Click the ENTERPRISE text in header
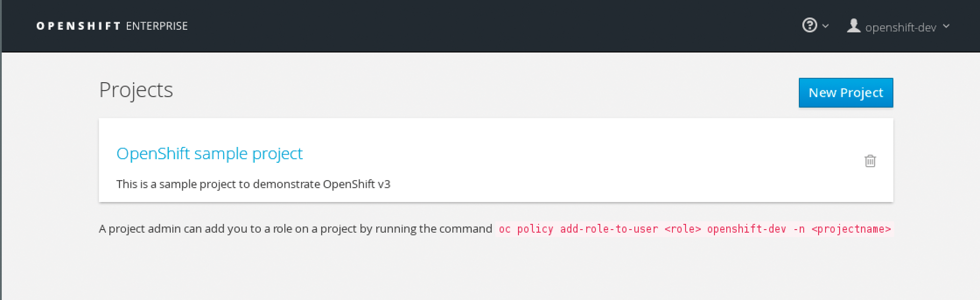Screen dimensions: 980x300 [x=157, y=26]
